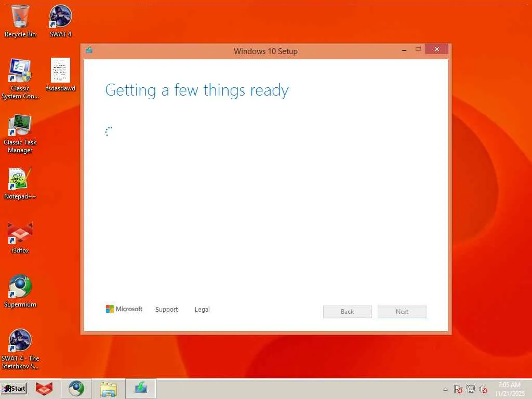
Task: Click the taskbar clock and date
Action: 510,389
